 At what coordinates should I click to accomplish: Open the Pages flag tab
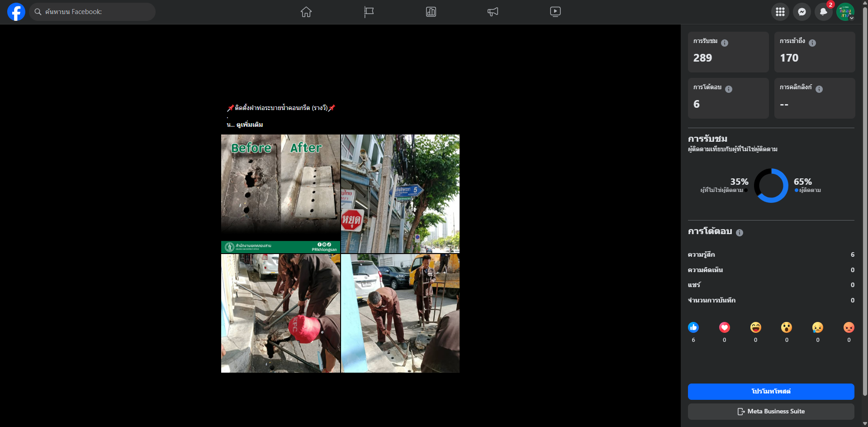point(369,12)
